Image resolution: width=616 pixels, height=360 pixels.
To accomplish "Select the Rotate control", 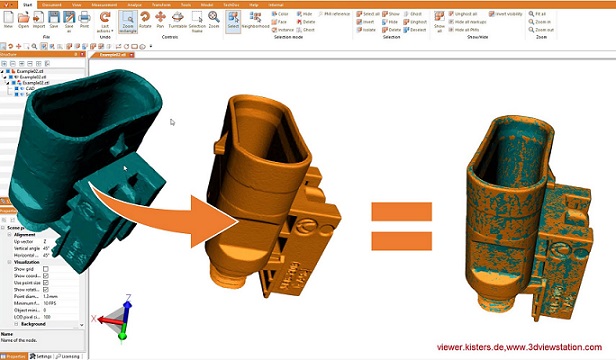I will [145, 20].
